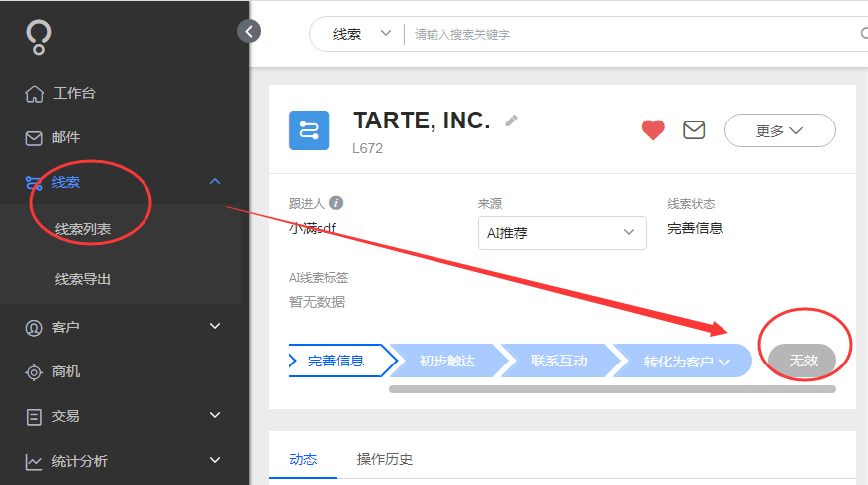Image resolution: width=868 pixels, height=485 pixels.
Task: Click 暂无数据 under AI线索标签
Action: [x=317, y=302]
